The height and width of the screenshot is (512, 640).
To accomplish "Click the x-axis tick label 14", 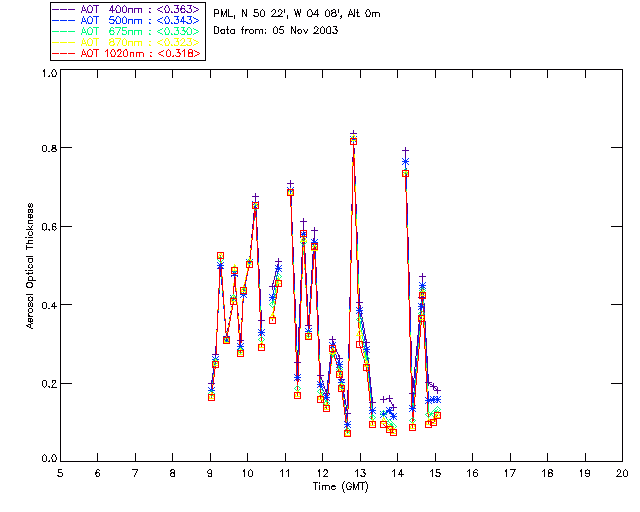I will (x=398, y=473).
